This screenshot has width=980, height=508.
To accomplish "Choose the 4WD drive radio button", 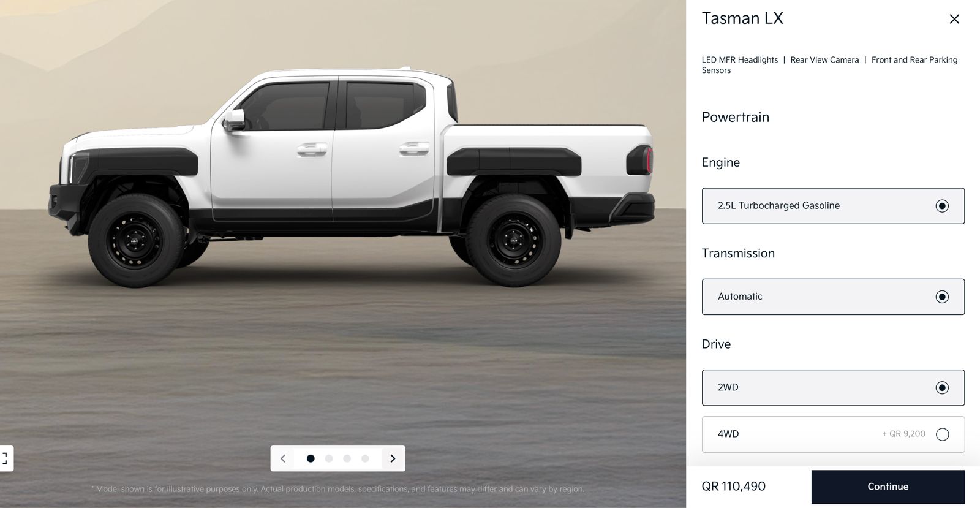I will pos(942,434).
